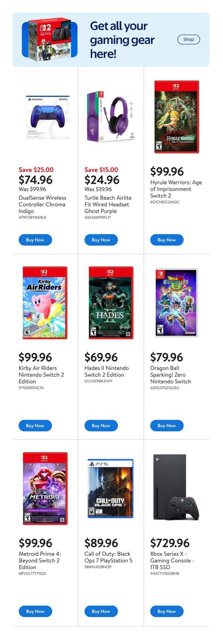Buy the DualSense Wireless Controller now
223x644 pixels.
(x=35, y=240)
